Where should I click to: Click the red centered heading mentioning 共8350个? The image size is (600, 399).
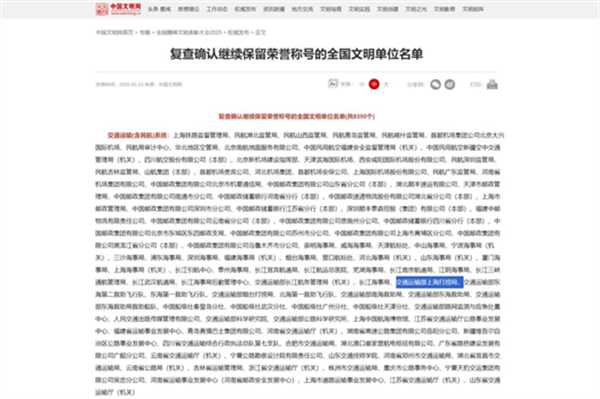pyautogui.click(x=297, y=116)
